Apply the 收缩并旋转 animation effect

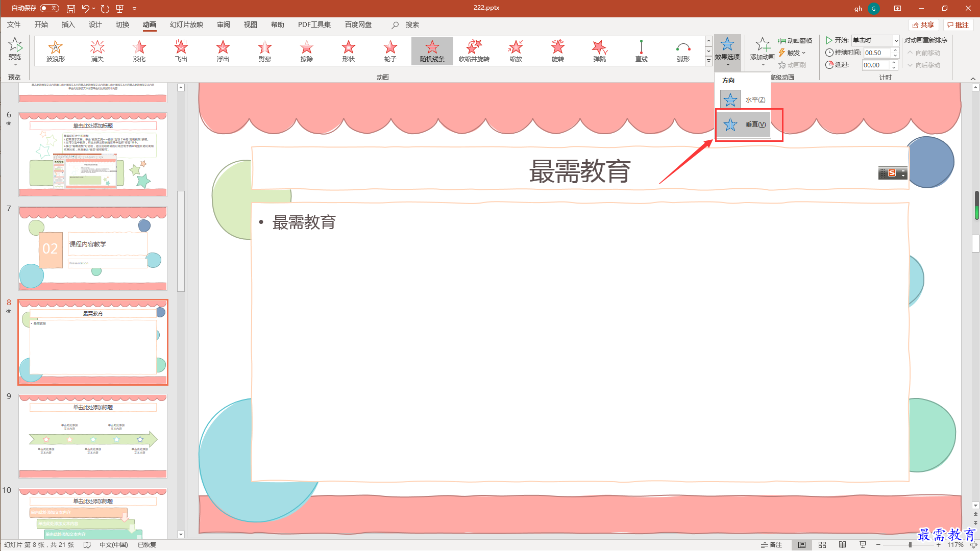[x=474, y=51]
